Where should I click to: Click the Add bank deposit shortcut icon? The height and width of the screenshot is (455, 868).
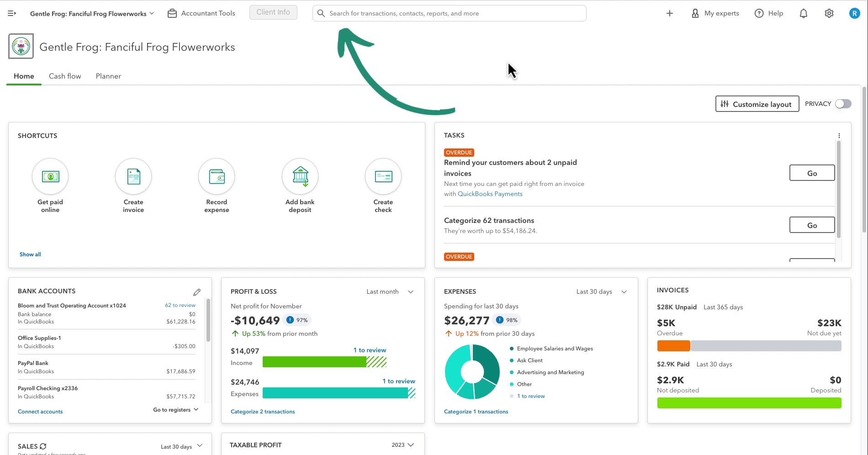[x=300, y=176]
